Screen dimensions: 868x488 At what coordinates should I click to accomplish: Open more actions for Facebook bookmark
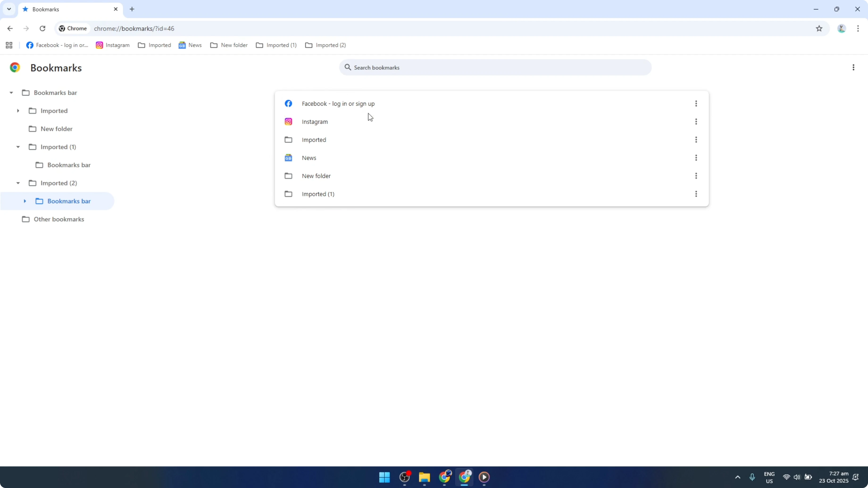coord(696,103)
